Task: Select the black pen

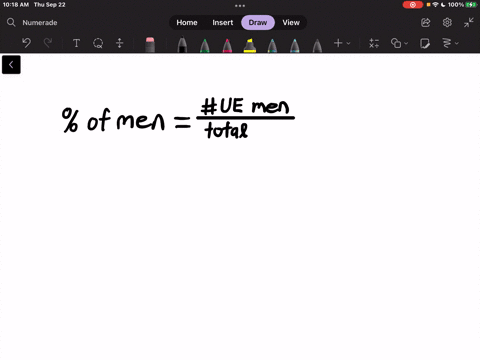Action: pyautogui.click(x=182, y=45)
